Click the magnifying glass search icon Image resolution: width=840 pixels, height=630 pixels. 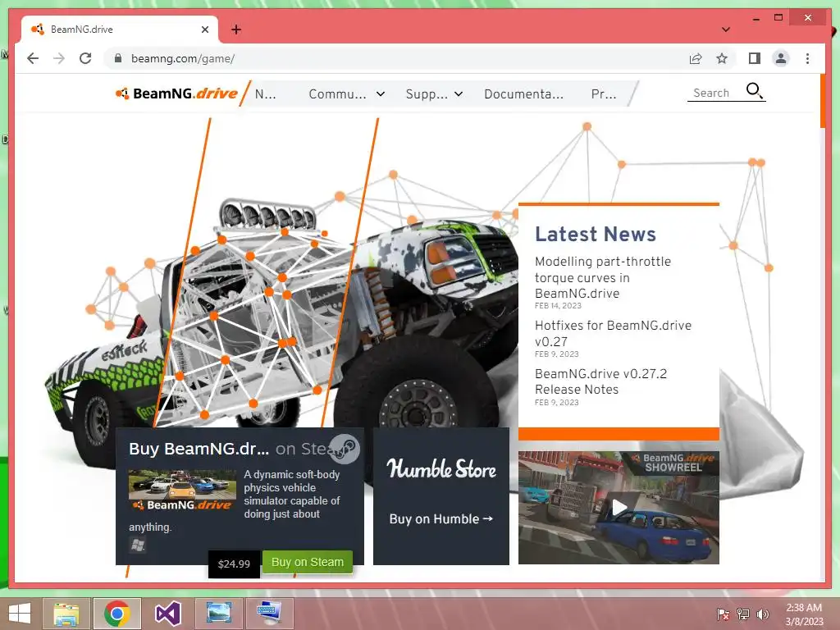coord(755,90)
